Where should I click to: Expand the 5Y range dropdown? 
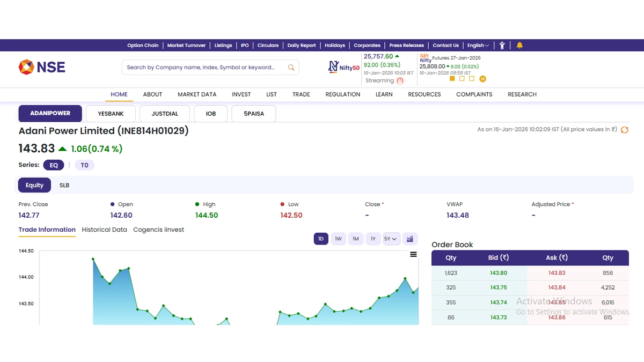(x=391, y=239)
